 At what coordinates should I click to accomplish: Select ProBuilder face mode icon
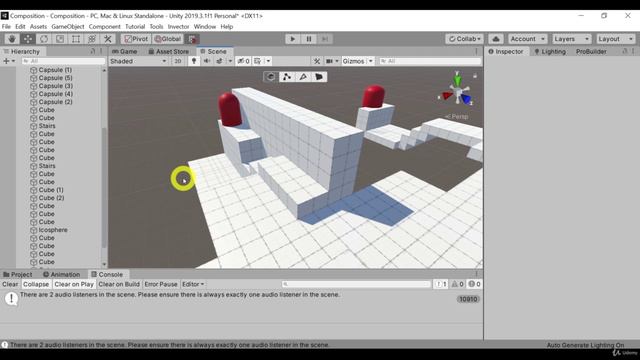point(319,77)
